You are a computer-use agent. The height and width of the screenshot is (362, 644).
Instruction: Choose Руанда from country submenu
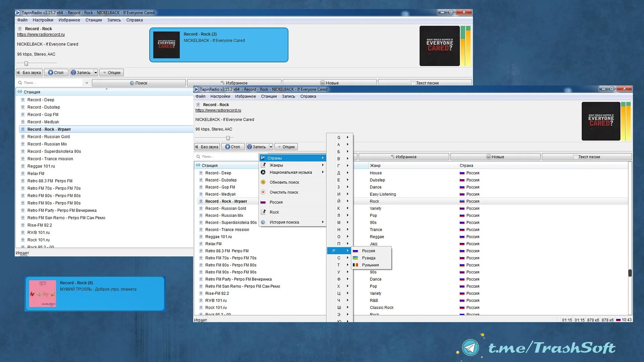click(x=371, y=258)
